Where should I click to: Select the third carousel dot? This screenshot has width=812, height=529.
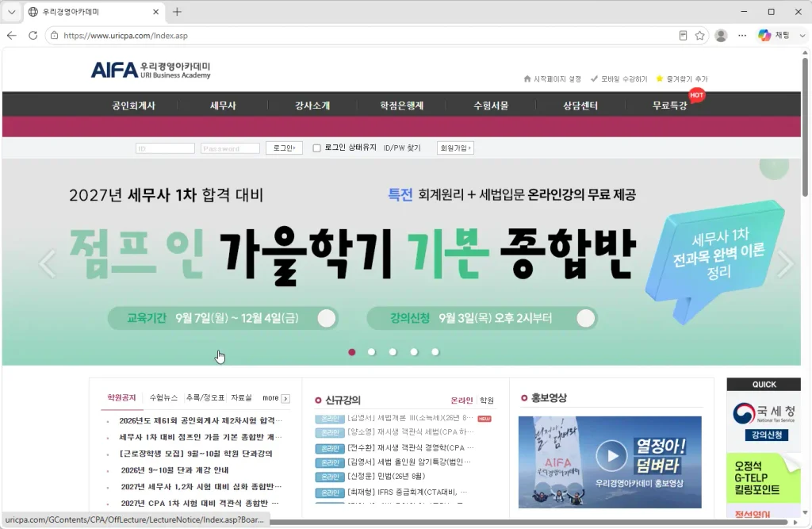[x=393, y=352]
